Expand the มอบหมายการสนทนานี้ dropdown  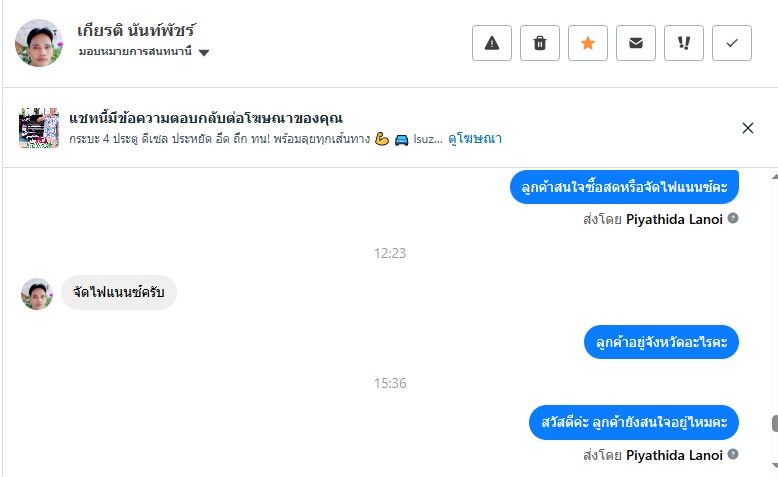click(x=204, y=52)
